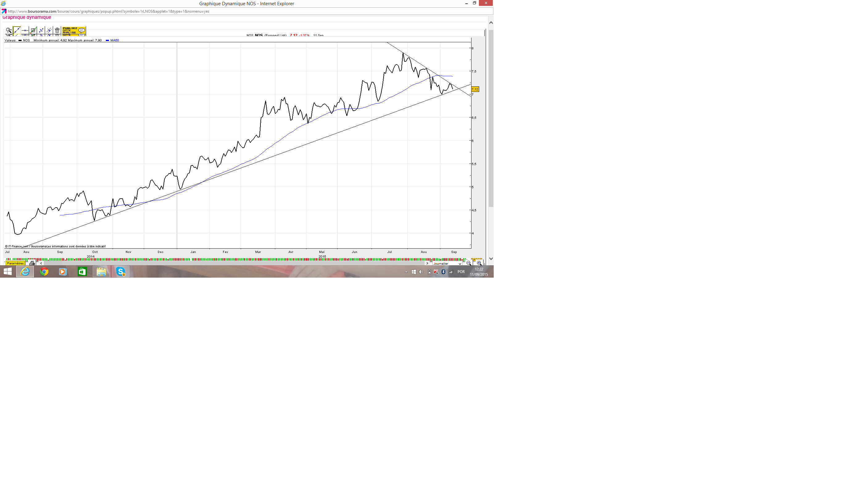Select the segment line drawing tool
The height and width of the screenshot is (488, 868).
pos(41,31)
